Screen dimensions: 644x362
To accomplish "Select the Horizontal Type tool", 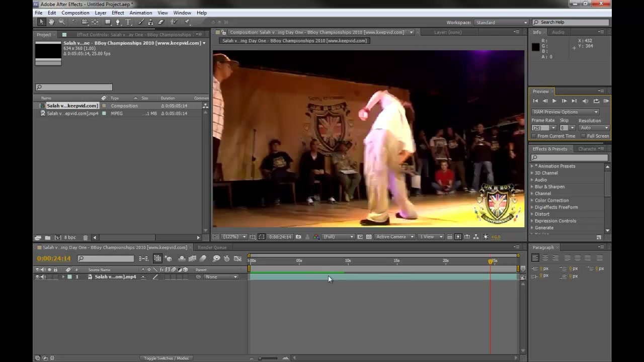I will click(128, 22).
